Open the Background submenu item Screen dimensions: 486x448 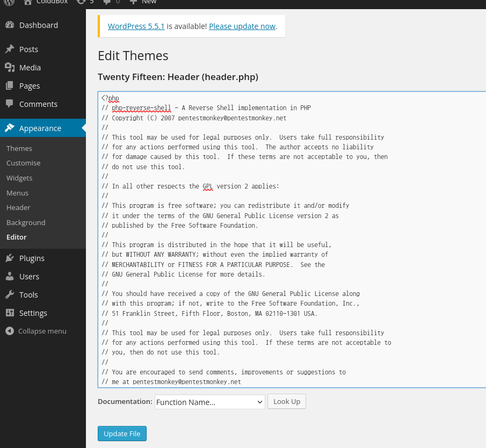pyautogui.click(x=26, y=222)
